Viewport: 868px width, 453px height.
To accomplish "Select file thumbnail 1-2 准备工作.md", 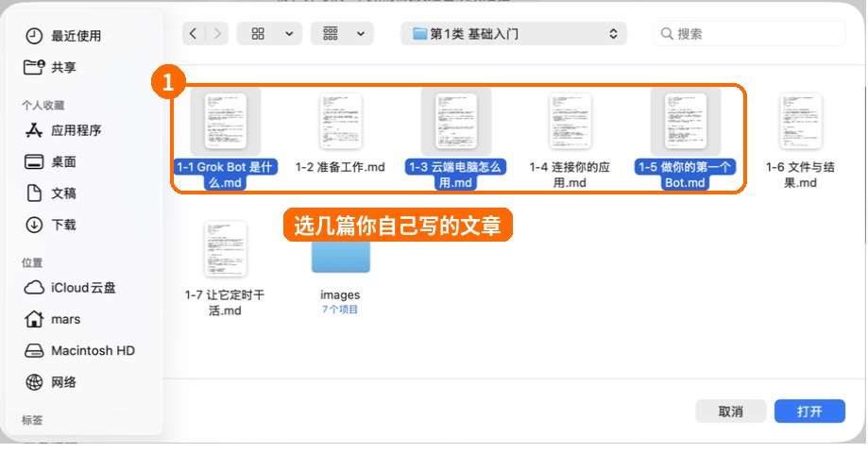I will (x=340, y=121).
